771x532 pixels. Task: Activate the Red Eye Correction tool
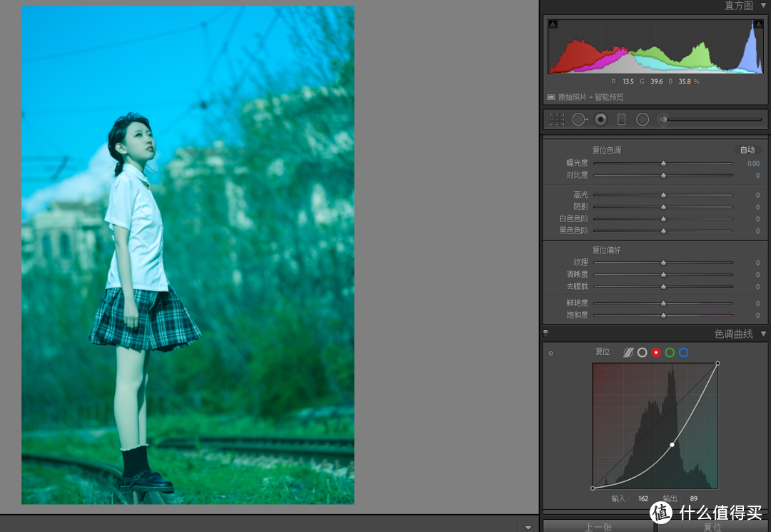tap(600, 119)
